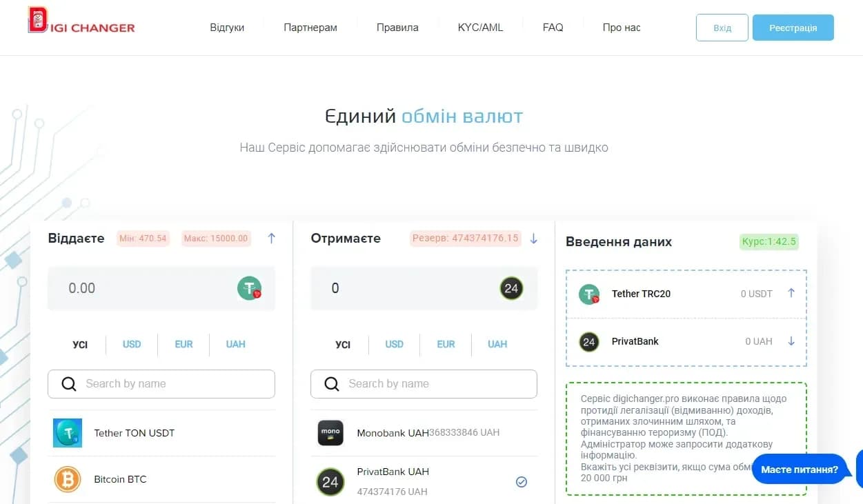The width and height of the screenshot is (863, 504).
Task: Click the PrivatBank 24 icon in Отримаєте amount field
Action: (x=511, y=288)
